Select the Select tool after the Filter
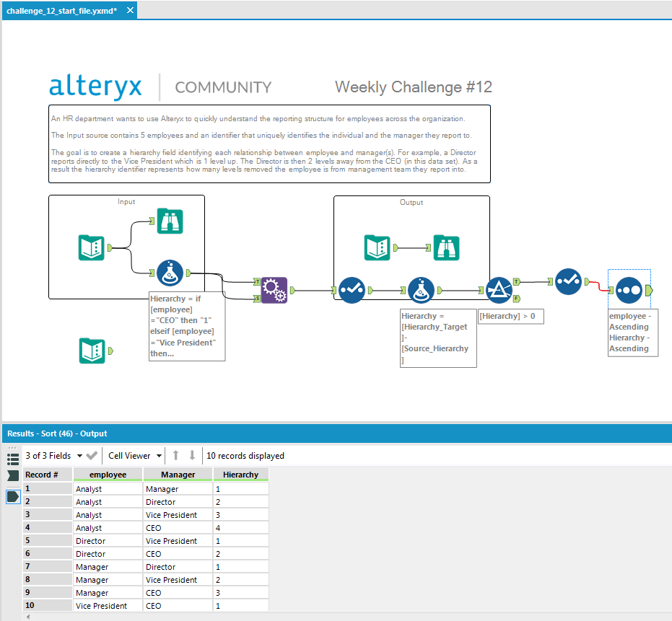672x621 pixels. pyautogui.click(x=568, y=281)
